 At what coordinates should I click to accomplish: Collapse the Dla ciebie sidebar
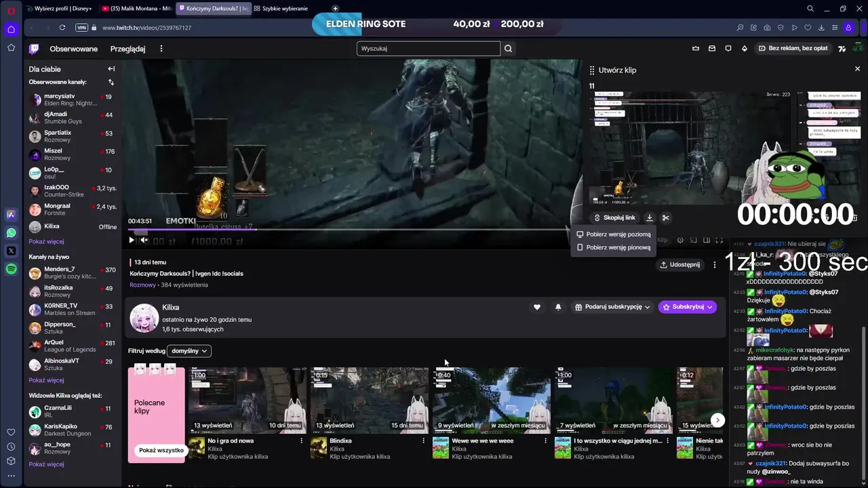(111, 69)
